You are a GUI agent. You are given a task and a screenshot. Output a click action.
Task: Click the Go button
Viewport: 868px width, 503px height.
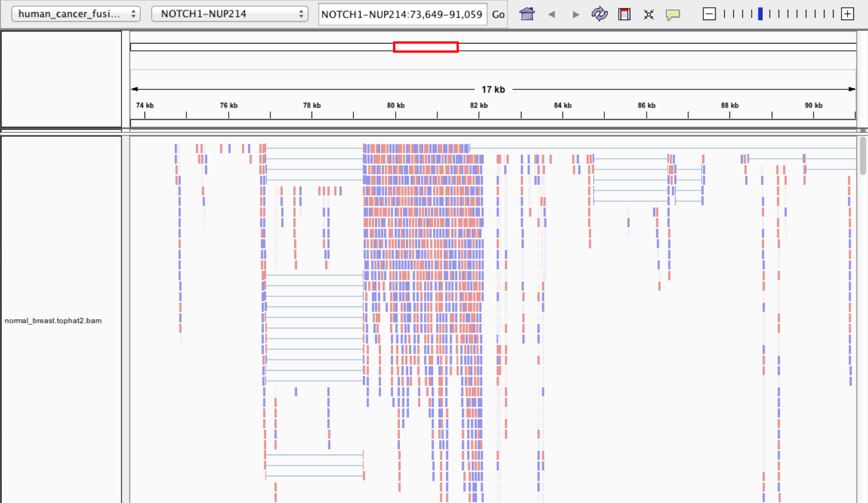[x=498, y=14]
